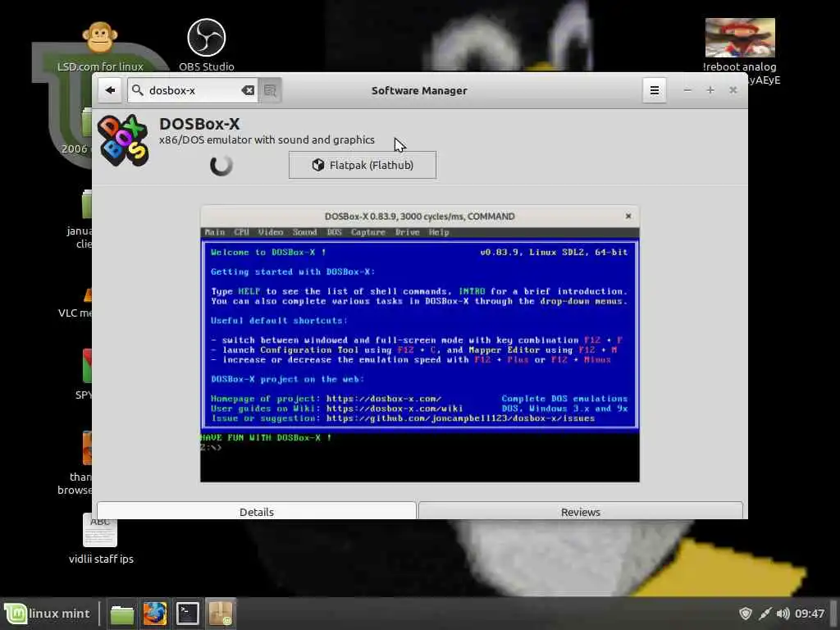Toggle the search-in-descriptions button next to search field
This screenshot has width=840, height=630.
tap(270, 90)
